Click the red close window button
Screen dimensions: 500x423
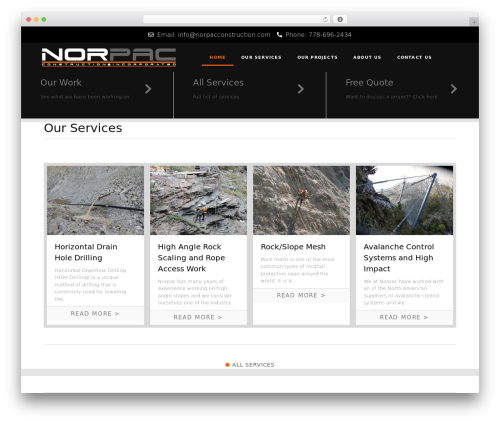29,19
